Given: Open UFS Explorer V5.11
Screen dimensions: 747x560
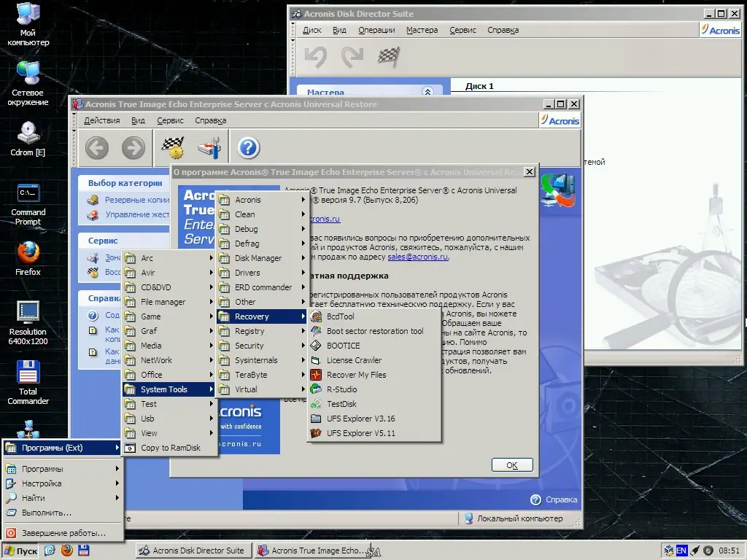Looking at the screenshot, I should (374, 433).
